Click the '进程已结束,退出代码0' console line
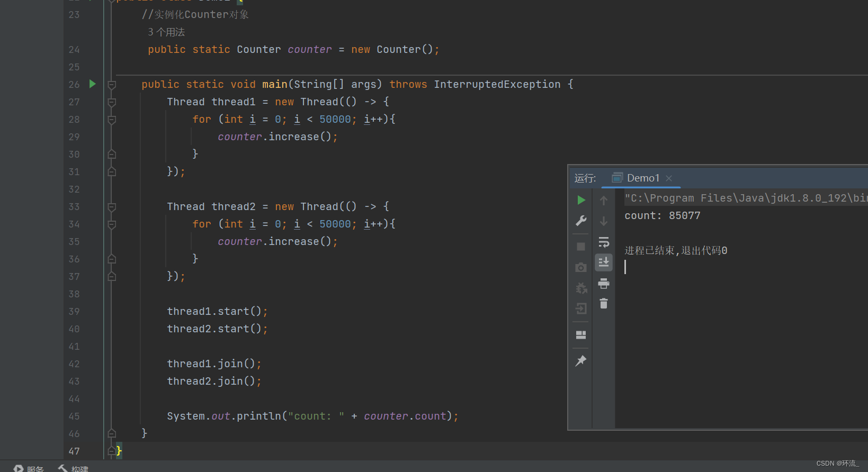This screenshot has height=472, width=868. (676, 250)
